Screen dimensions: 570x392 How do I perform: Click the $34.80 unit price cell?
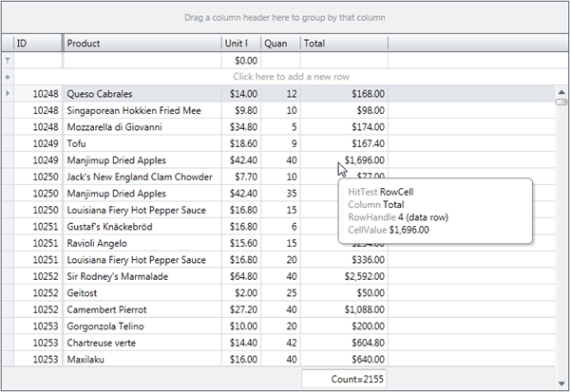[241, 127]
